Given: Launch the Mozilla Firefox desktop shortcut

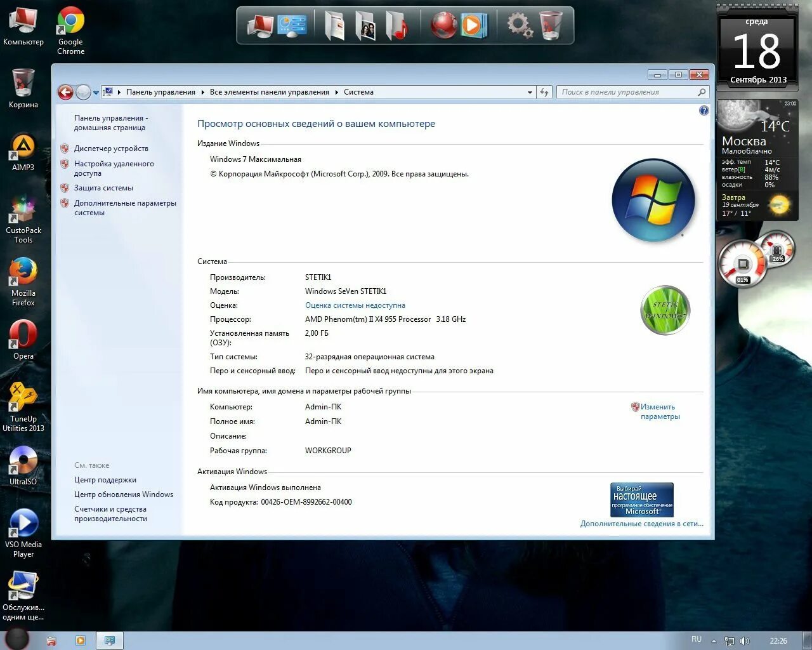Looking at the screenshot, I should pos(23,282).
